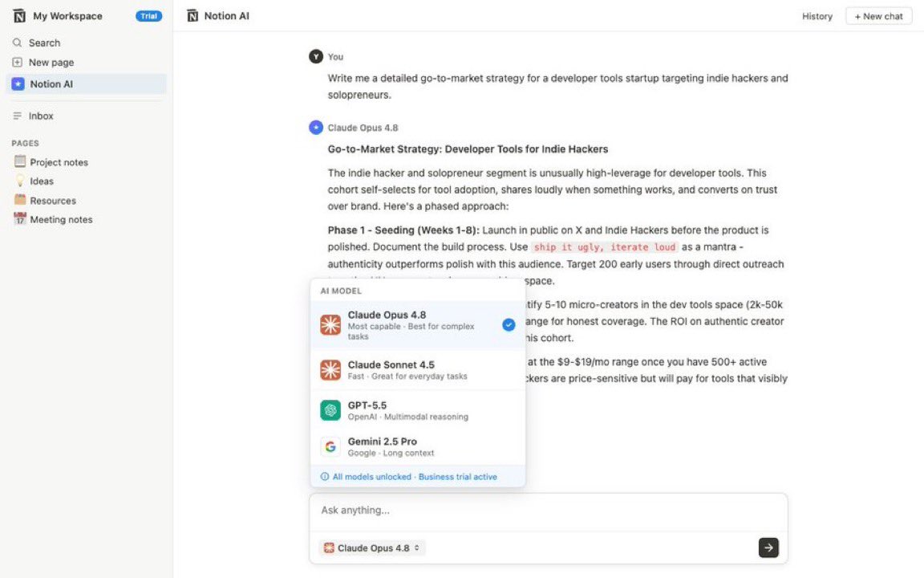Choose Claude Sonnet 4.5 model
The width and height of the screenshot is (924, 578).
418,370
